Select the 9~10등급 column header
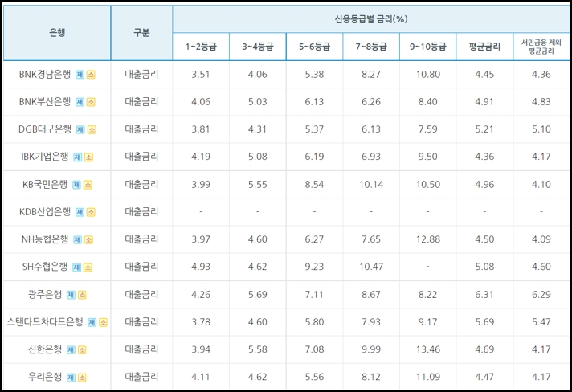This screenshot has height=392, width=572. [x=427, y=47]
